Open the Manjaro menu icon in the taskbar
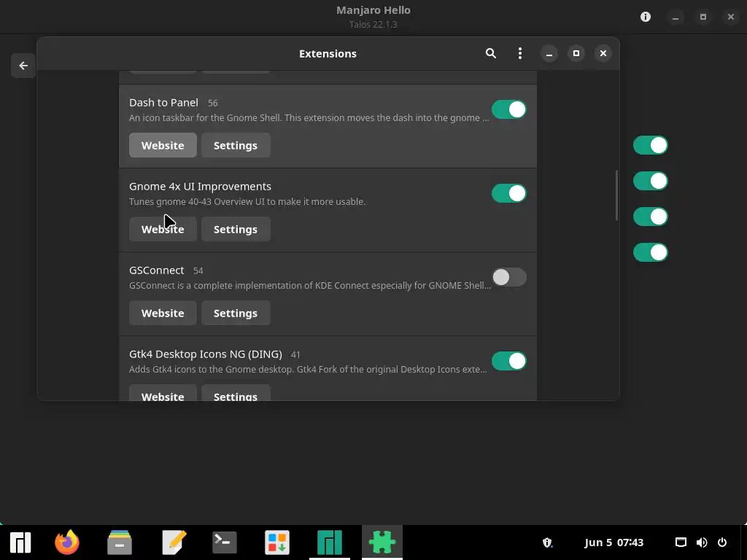This screenshot has width=747, height=560. coord(20,542)
